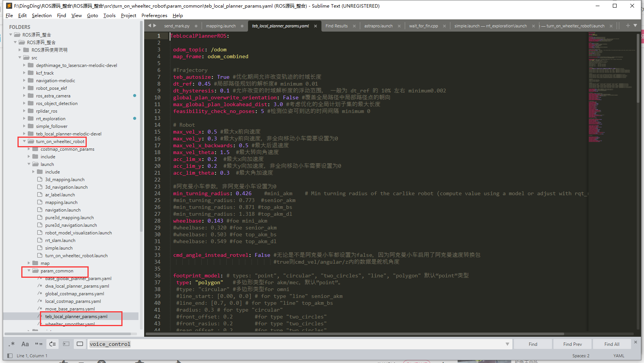Toggle regular expression search option

click(12, 344)
